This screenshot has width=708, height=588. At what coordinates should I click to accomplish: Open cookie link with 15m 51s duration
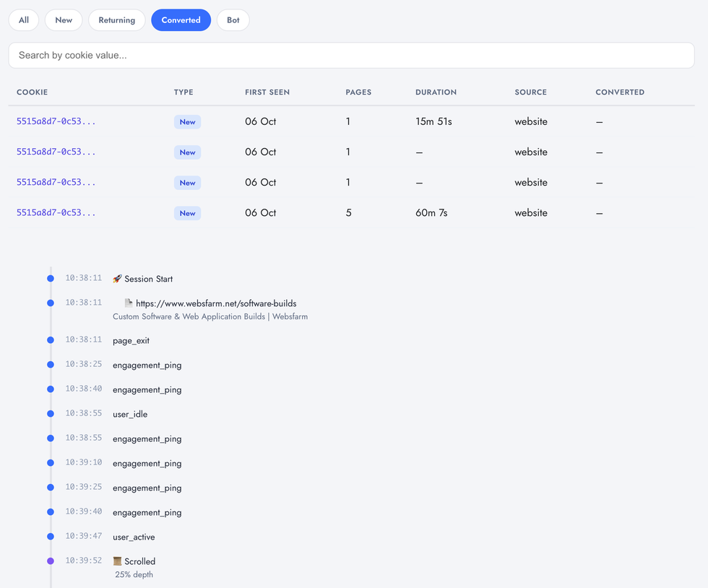pos(56,121)
